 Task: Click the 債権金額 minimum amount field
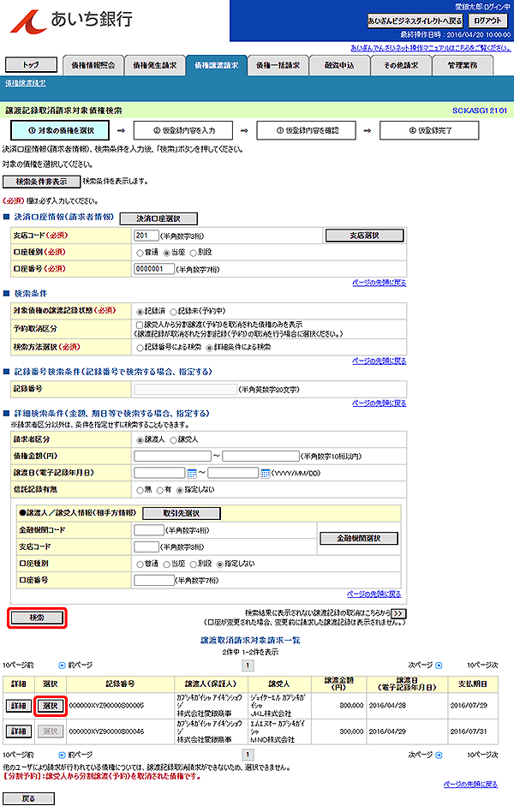172,457
